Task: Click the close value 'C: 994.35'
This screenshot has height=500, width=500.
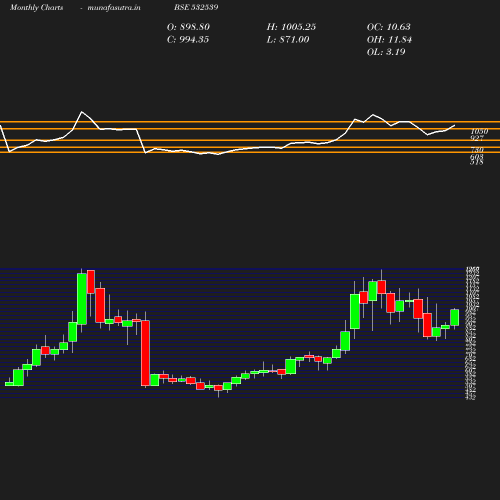Action: click(x=188, y=40)
